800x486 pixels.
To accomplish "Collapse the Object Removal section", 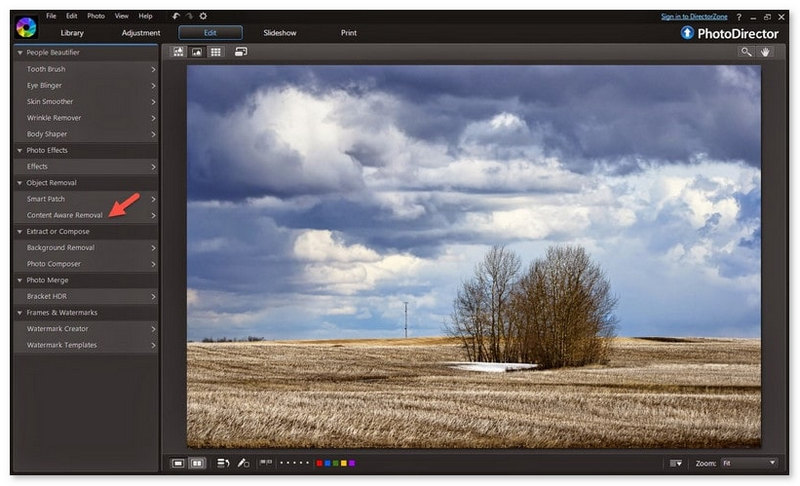I will (20, 183).
